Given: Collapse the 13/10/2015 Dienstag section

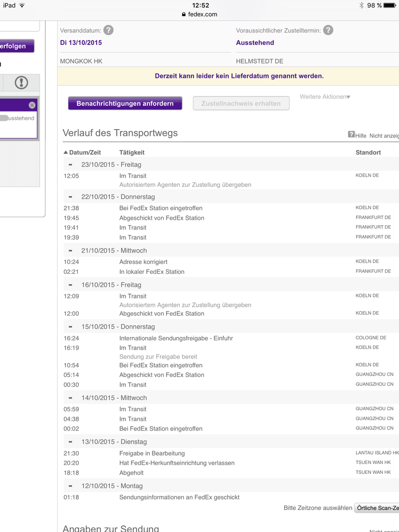Looking at the screenshot, I should point(70,442).
